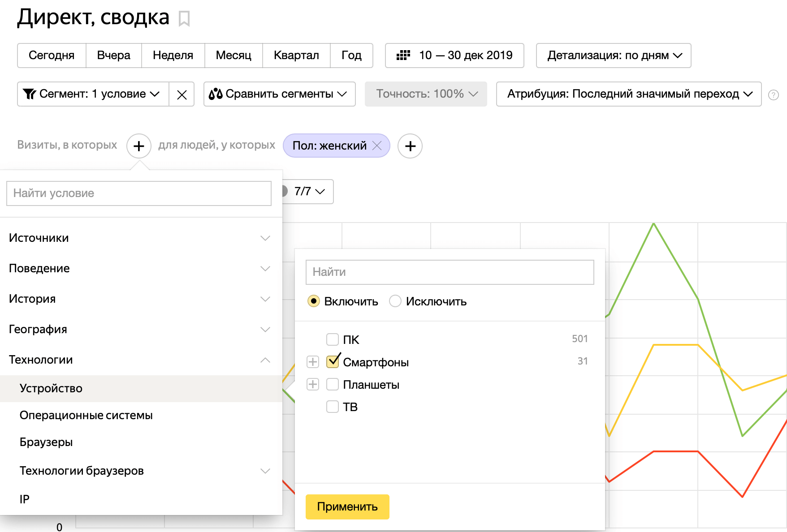The height and width of the screenshot is (532, 787).
Task: Remove the Пол: женский filter chip
Action: (x=377, y=146)
